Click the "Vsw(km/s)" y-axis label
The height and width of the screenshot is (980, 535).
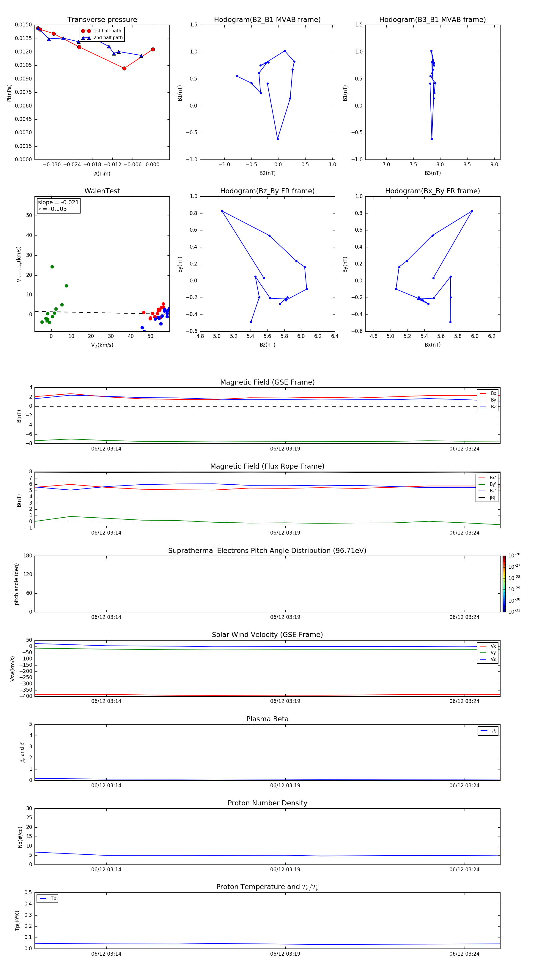pyautogui.click(x=12, y=668)
